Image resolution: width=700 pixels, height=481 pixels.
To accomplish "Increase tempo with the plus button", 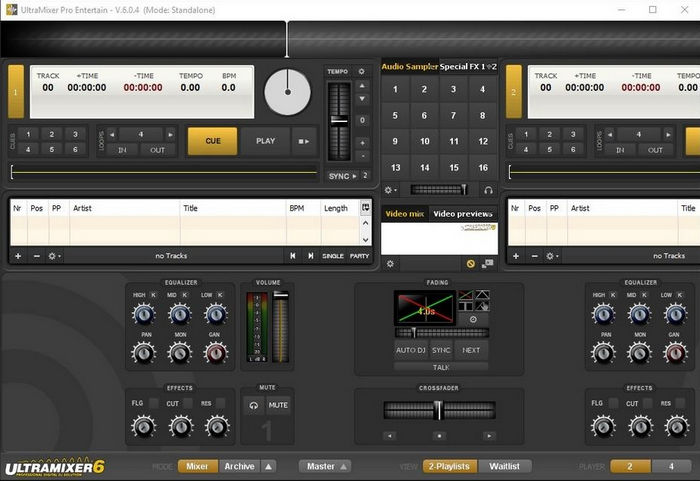I will coord(362,143).
